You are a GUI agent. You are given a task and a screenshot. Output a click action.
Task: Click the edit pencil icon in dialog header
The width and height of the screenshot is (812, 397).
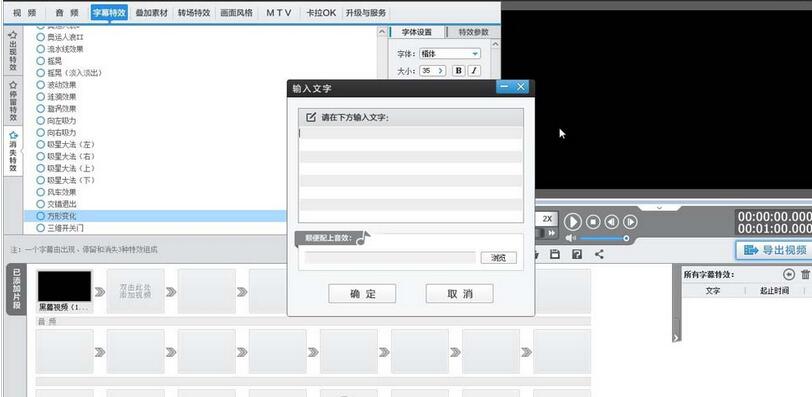311,117
